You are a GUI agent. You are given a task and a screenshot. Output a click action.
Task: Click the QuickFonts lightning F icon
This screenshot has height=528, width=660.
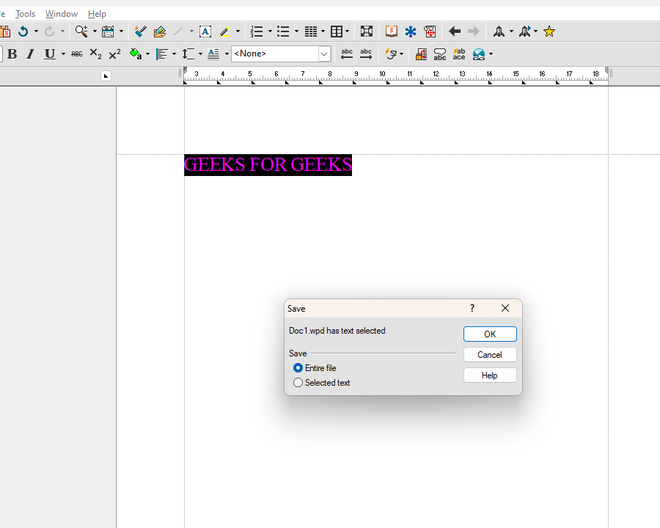(x=391, y=54)
